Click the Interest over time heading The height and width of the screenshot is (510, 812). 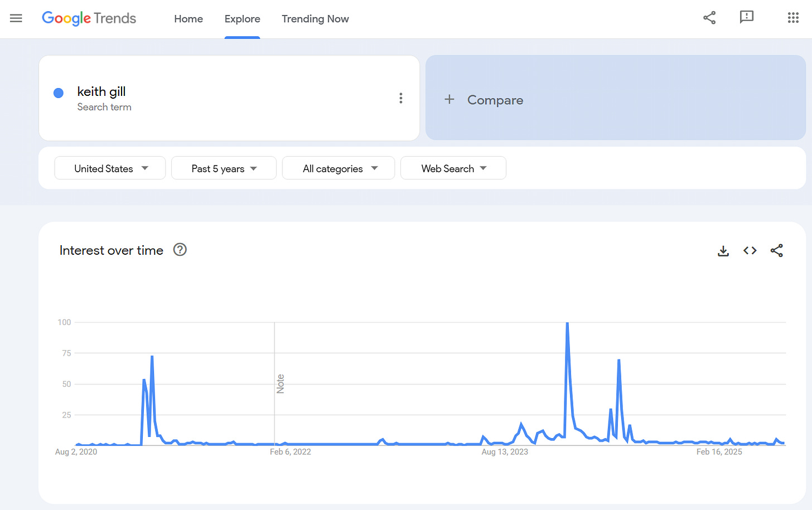(x=112, y=250)
